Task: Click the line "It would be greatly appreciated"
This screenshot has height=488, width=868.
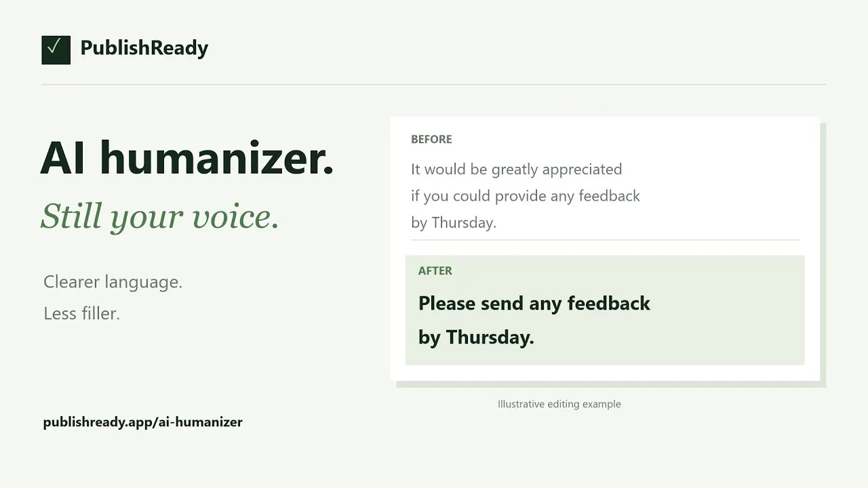Action: coord(516,169)
